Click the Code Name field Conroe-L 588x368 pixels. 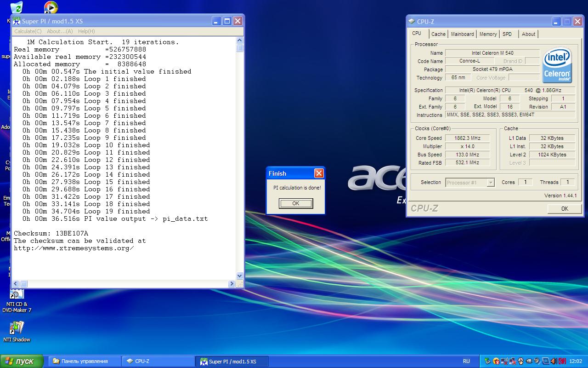tap(470, 61)
